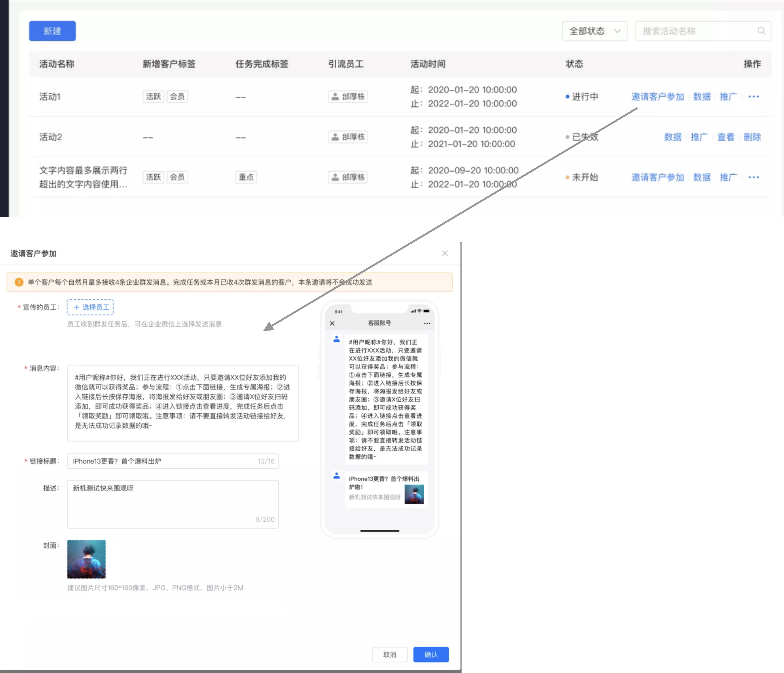Open 数据 in the 未开始 activity row
Image resolution: width=784 pixels, height=673 pixels.
click(702, 177)
